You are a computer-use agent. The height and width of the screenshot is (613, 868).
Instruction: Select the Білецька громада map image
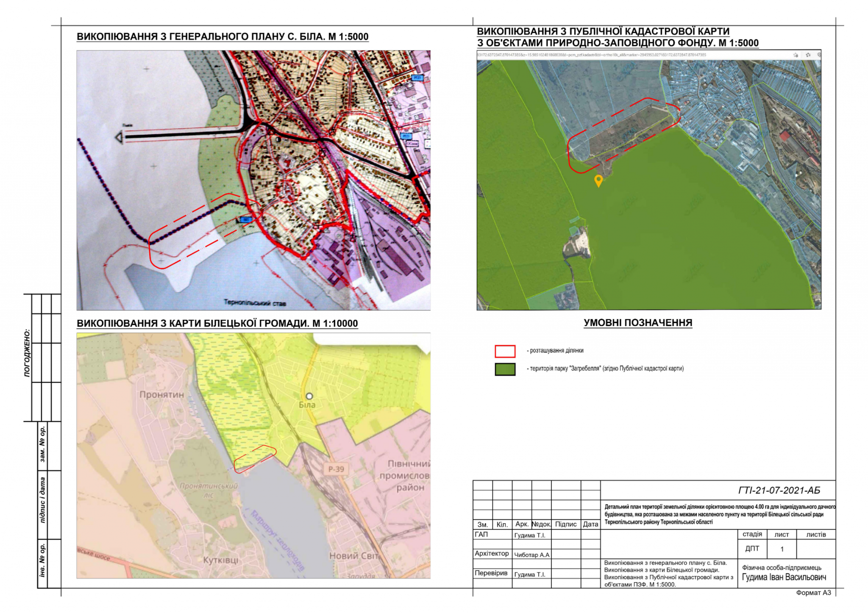point(253,455)
